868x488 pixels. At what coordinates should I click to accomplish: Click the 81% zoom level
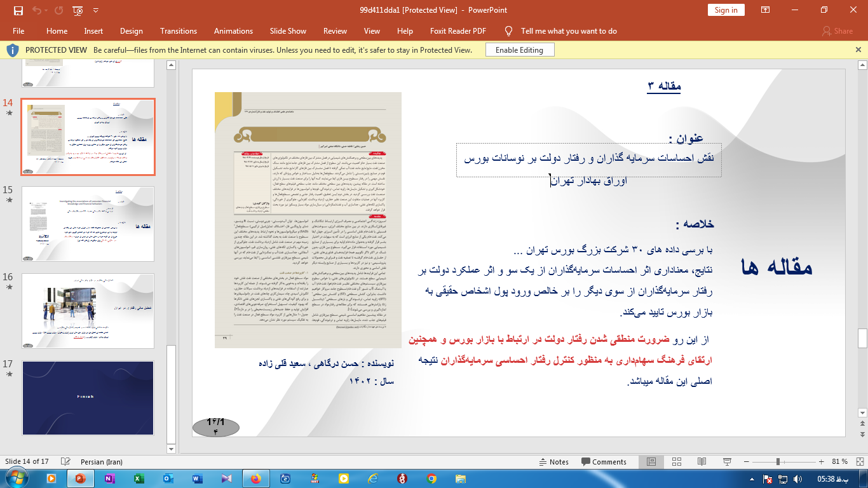click(x=840, y=462)
